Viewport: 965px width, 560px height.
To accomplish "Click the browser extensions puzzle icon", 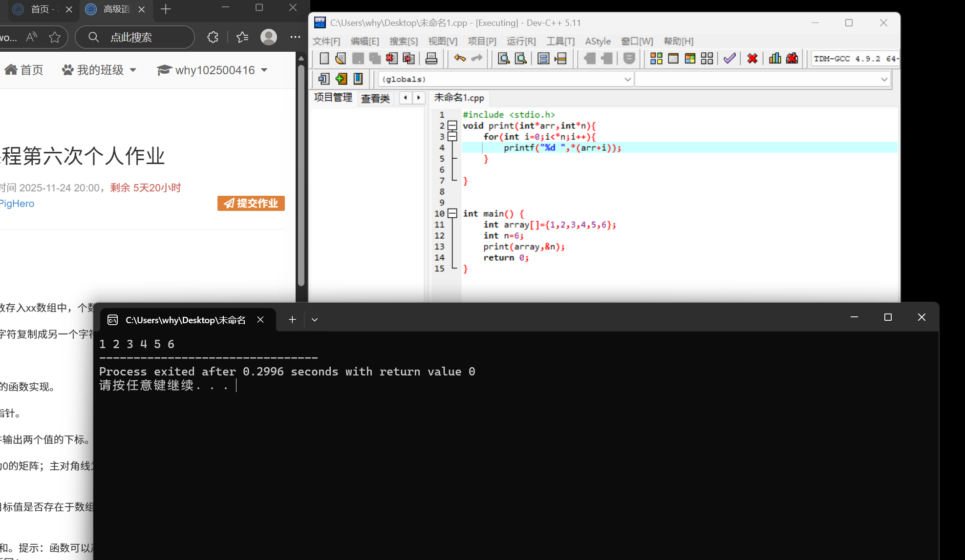I will (213, 37).
